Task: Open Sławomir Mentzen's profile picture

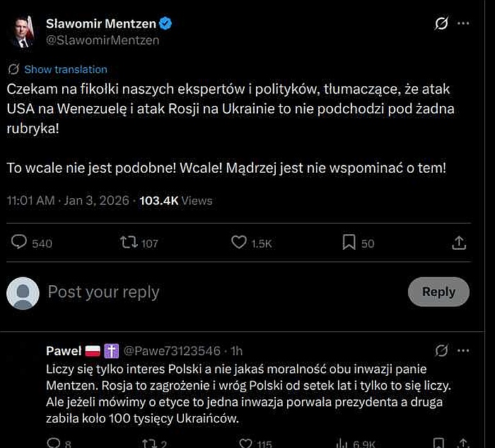Action: coord(22,31)
